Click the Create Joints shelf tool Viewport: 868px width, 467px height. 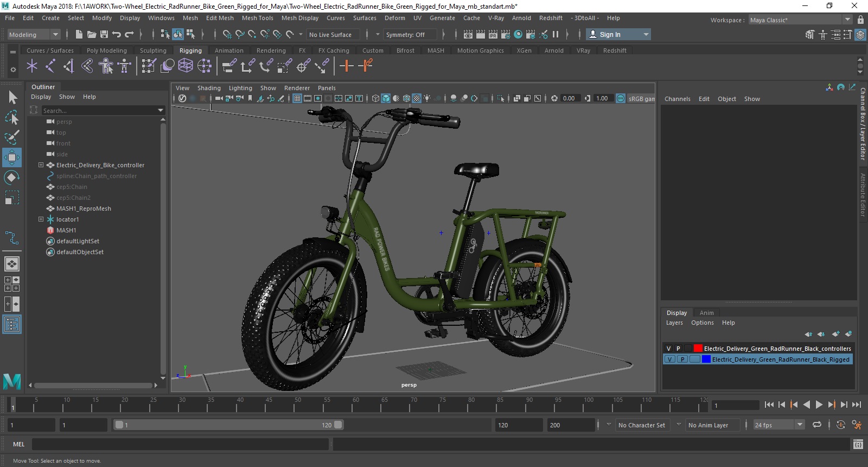50,66
